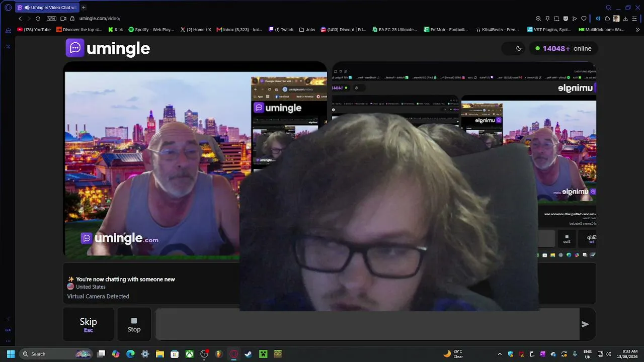The image size is (644, 362).
Task: Open the FotMob bookmark
Action: (446, 30)
